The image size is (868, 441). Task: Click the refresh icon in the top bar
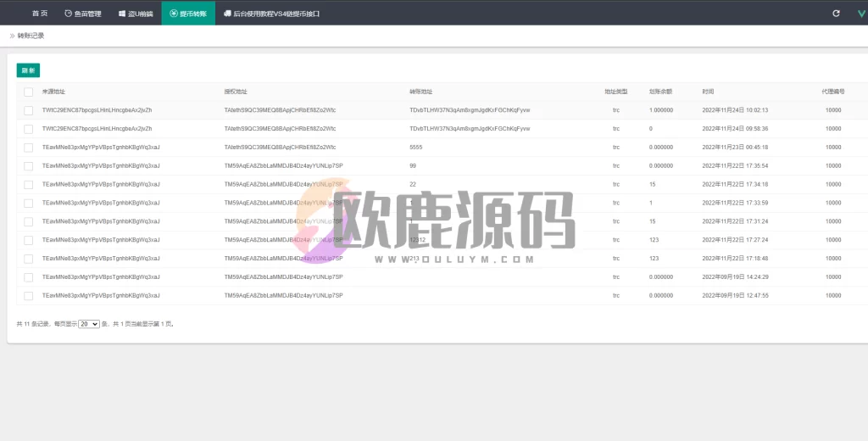[836, 14]
